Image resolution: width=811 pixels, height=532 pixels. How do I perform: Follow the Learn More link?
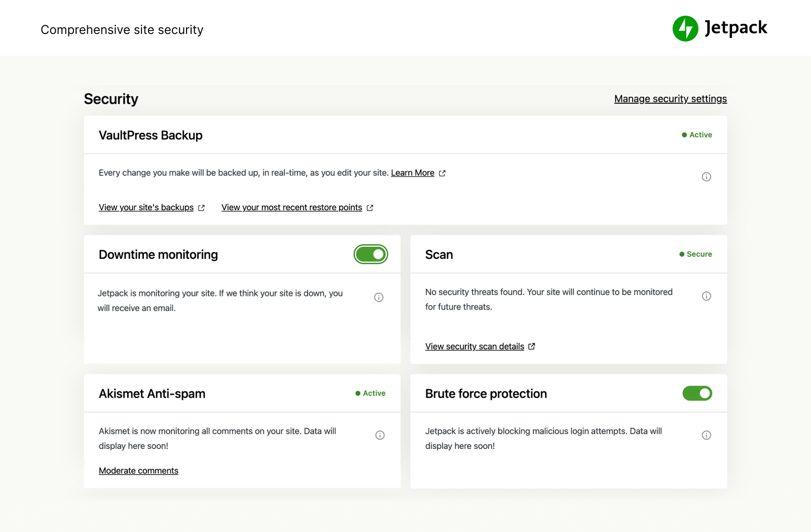[412, 173]
